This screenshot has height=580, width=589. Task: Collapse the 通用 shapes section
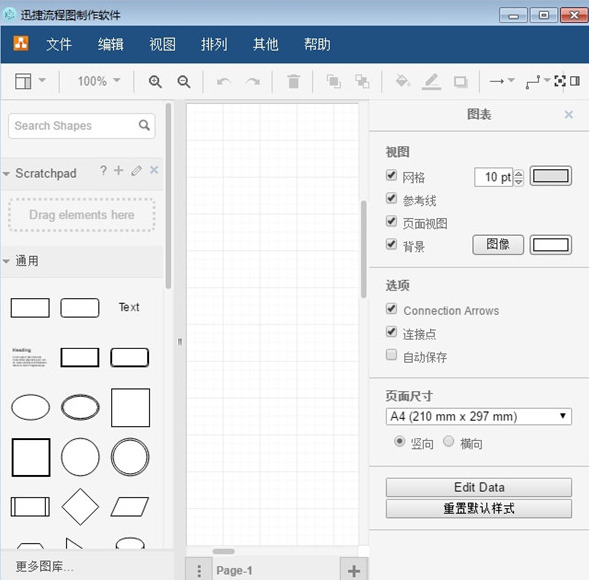pyautogui.click(x=6, y=261)
